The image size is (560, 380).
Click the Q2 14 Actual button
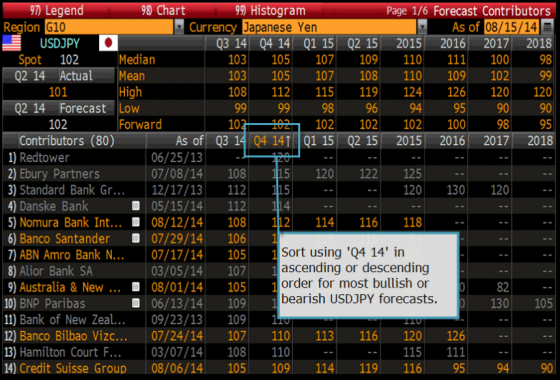pos(59,76)
